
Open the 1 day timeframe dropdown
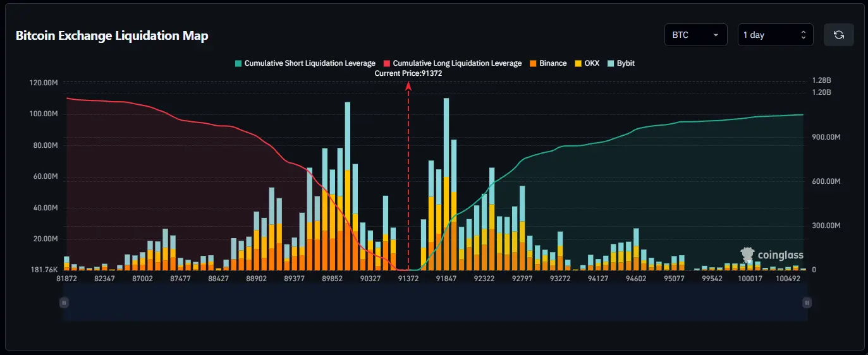click(775, 35)
